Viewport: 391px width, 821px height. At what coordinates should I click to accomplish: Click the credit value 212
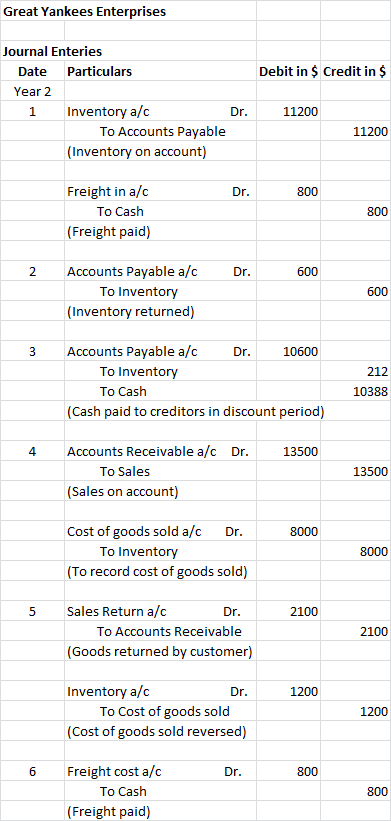(x=378, y=372)
